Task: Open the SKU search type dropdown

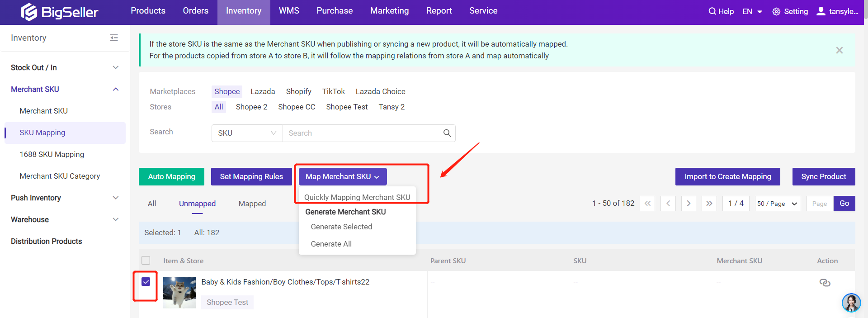Action: pos(247,133)
